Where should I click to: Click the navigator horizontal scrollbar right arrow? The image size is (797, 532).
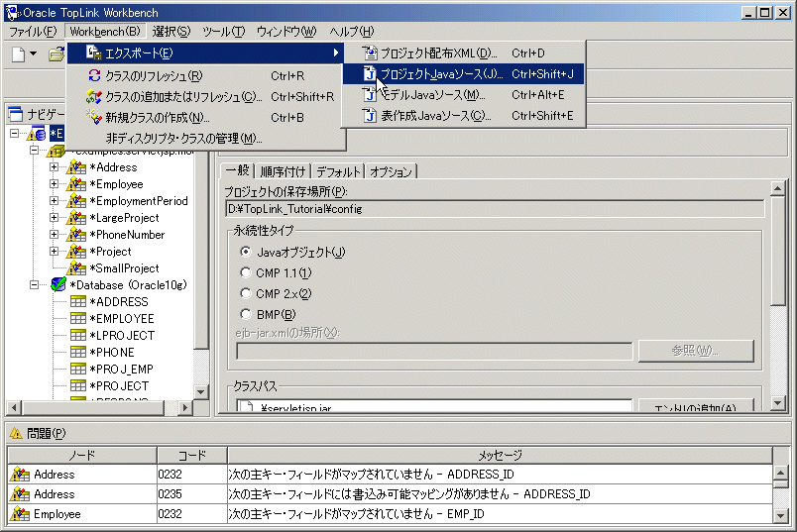point(185,407)
